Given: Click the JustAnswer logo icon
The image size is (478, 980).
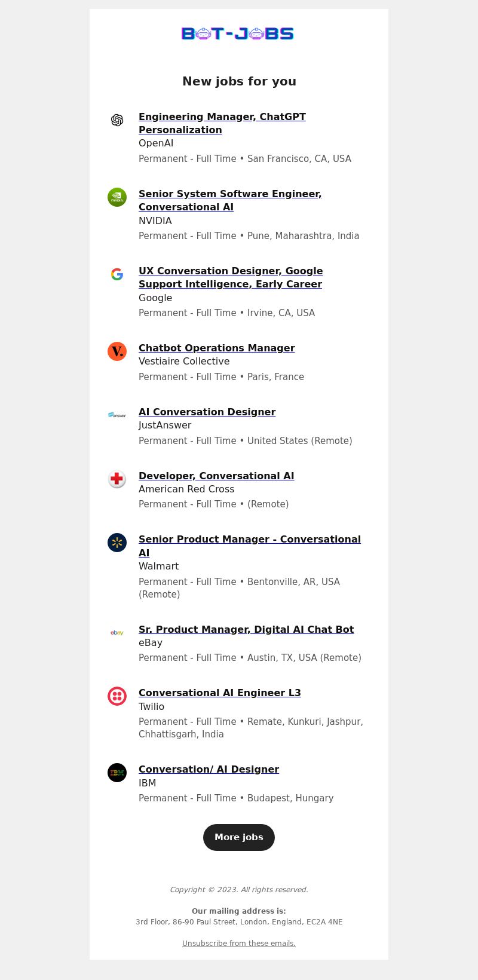Looking at the screenshot, I should pos(117,415).
